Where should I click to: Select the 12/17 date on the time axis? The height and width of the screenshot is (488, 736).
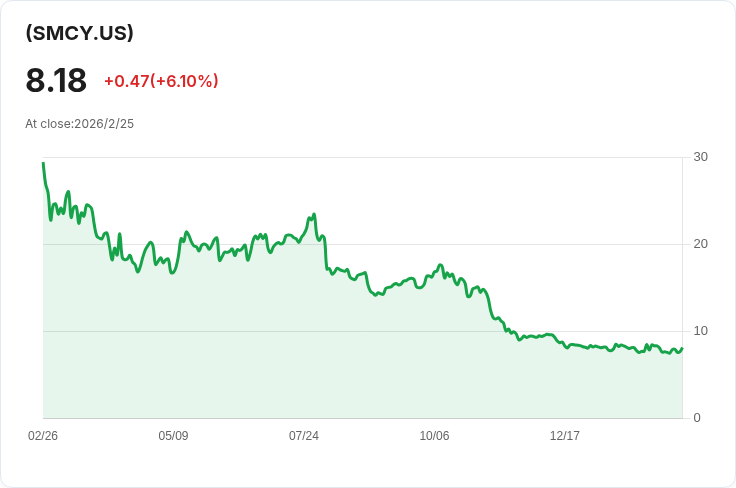(565, 436)
